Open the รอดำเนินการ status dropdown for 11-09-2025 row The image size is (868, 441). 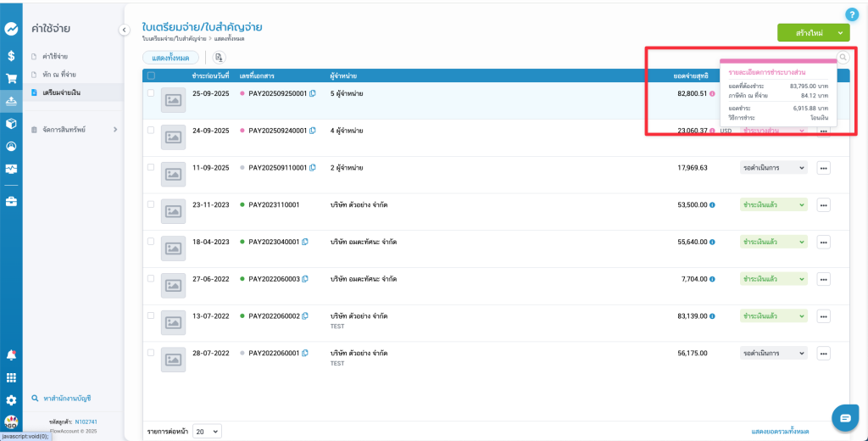coord(773,168)
